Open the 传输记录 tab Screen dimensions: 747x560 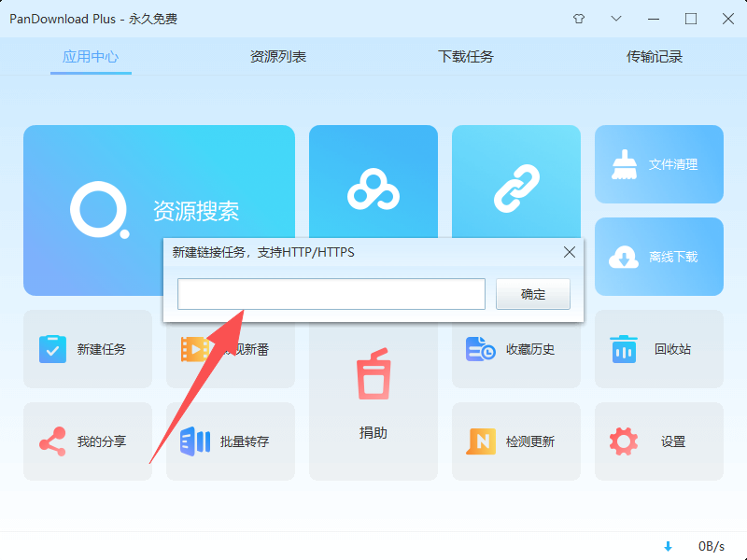pyautogui.click(x=655, y=57)
